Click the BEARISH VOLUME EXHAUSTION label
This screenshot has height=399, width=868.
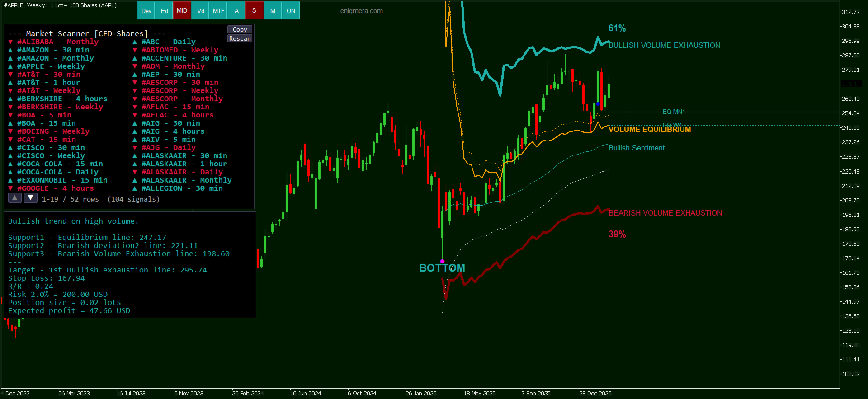(665, 213)
